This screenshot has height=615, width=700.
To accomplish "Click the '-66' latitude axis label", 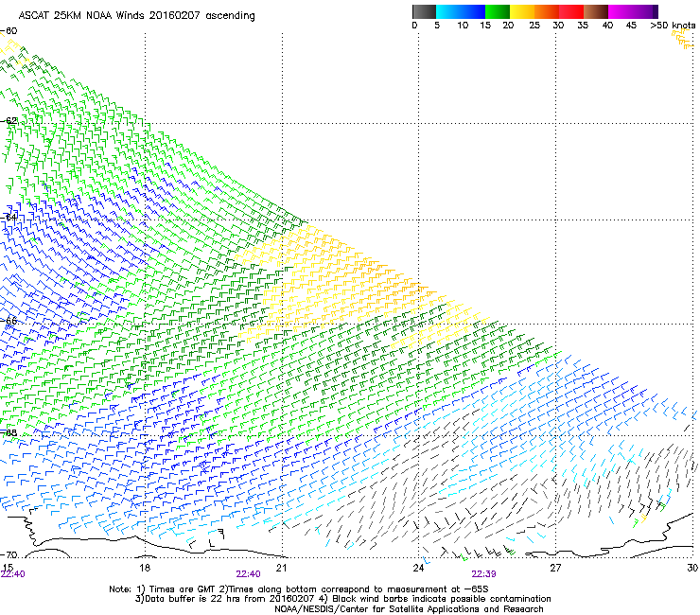I will click(9, 321).
